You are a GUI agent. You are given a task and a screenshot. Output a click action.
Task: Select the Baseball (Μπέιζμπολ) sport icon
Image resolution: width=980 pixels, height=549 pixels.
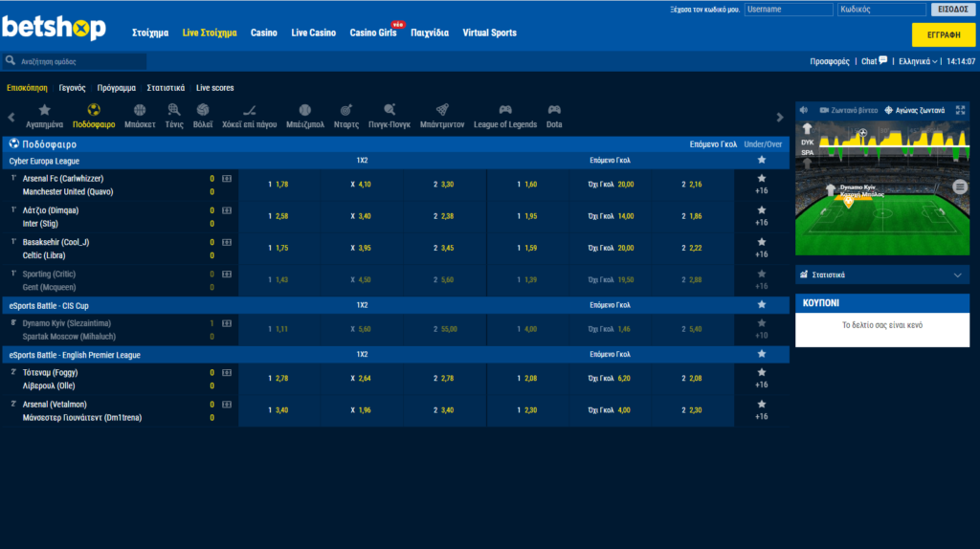[x=305, y=111]
